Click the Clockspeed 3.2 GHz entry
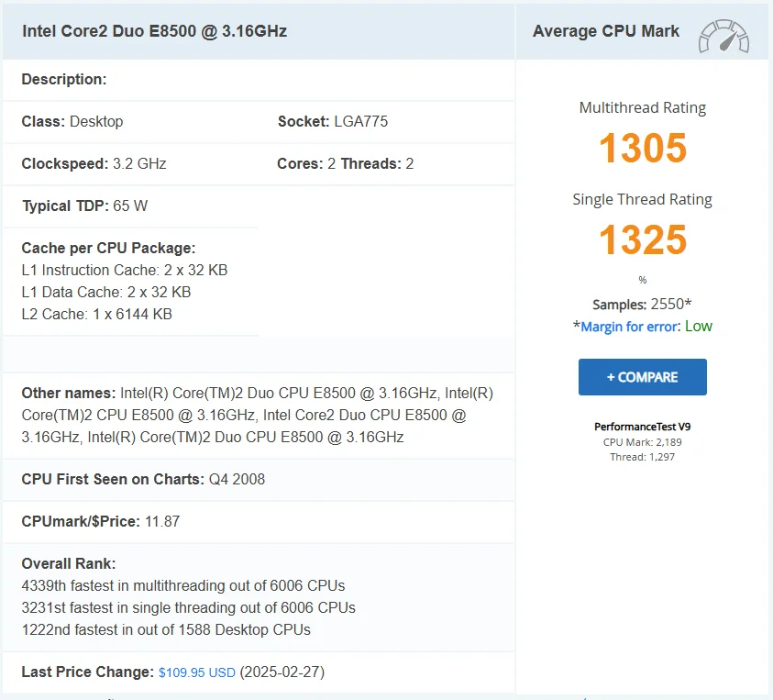Viewport: 773px width, 700px height. click(94, 164)
